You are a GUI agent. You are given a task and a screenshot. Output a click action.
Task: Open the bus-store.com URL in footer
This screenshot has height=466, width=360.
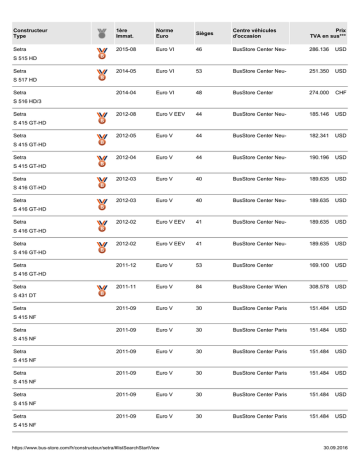pos(86,448)
